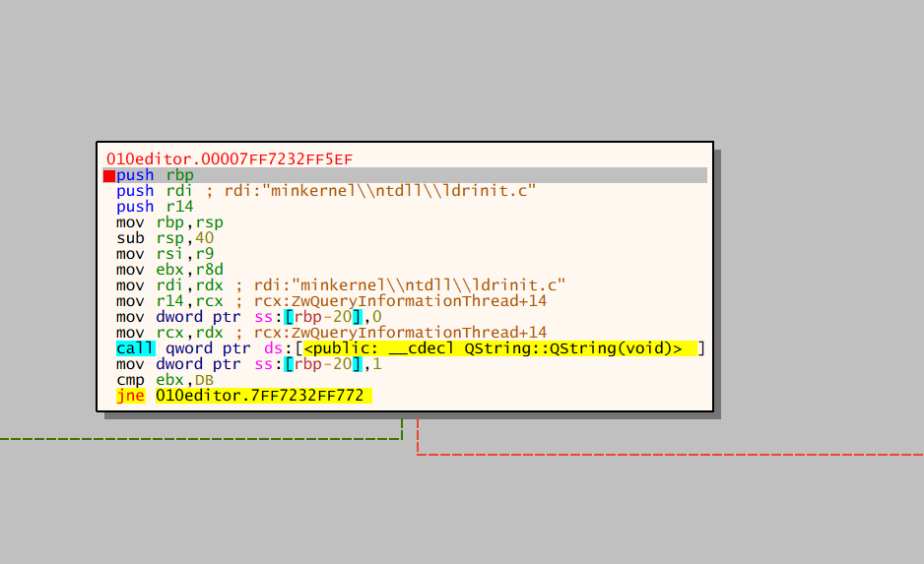Click the 'push r14' instruction

click(x=155, y=207)
